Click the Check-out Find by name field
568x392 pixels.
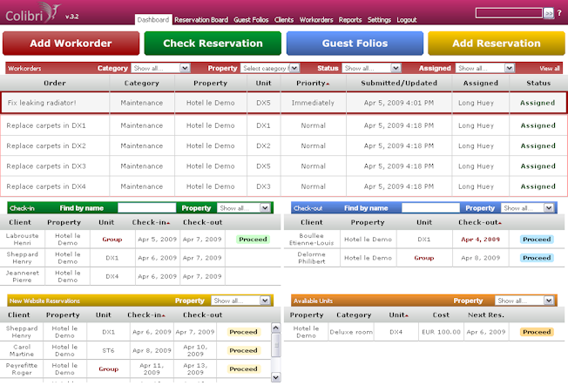pos(430,208)
